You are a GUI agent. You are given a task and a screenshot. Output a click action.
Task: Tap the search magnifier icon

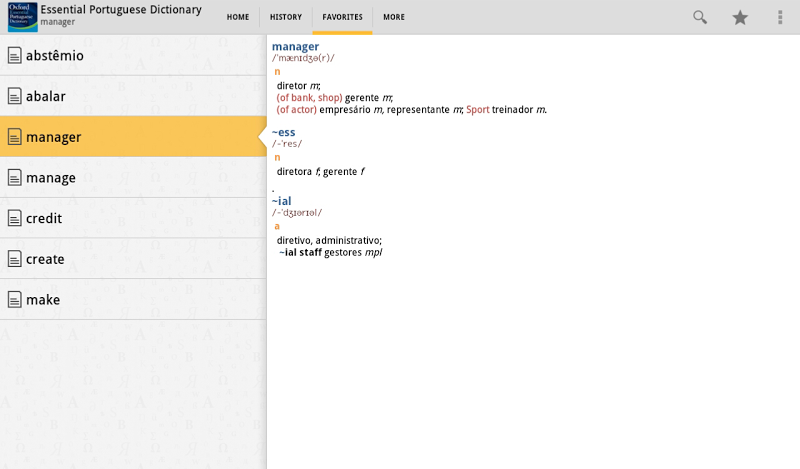click(700, 17)
